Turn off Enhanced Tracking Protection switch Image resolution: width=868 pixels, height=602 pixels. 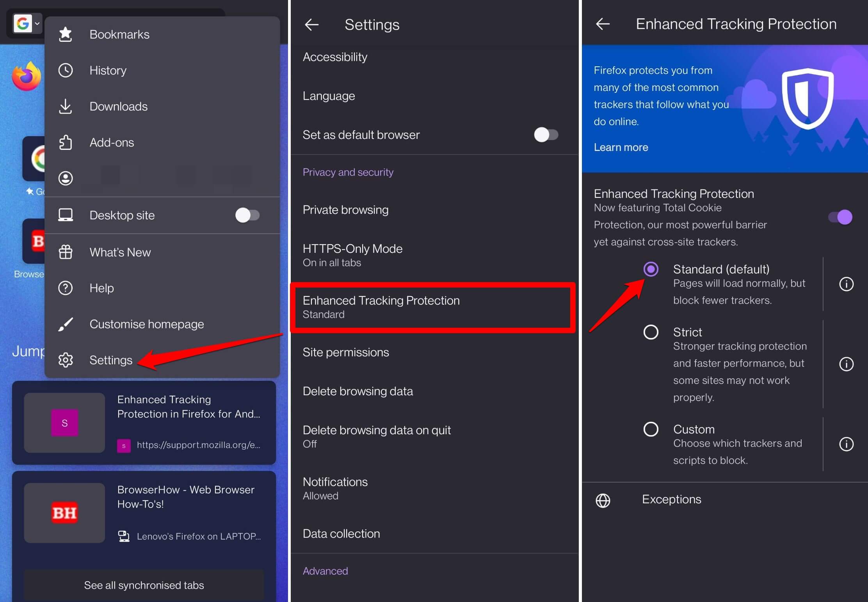[840, 217]
